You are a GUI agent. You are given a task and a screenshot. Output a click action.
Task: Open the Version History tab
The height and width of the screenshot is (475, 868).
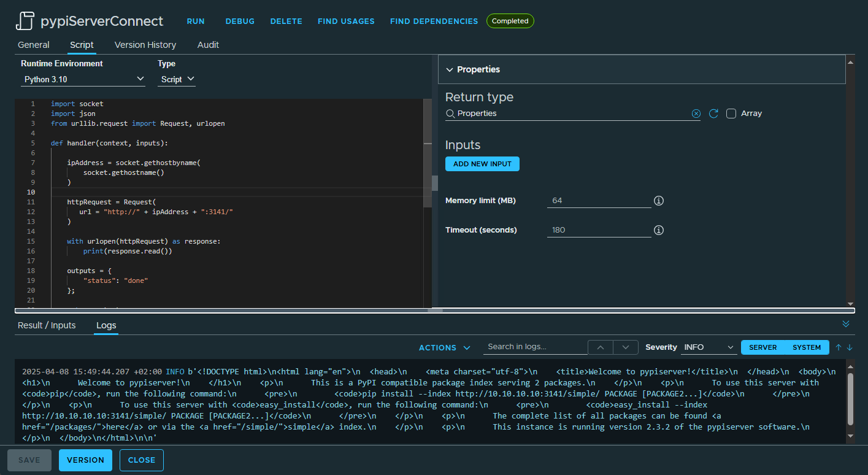(145, 45)
